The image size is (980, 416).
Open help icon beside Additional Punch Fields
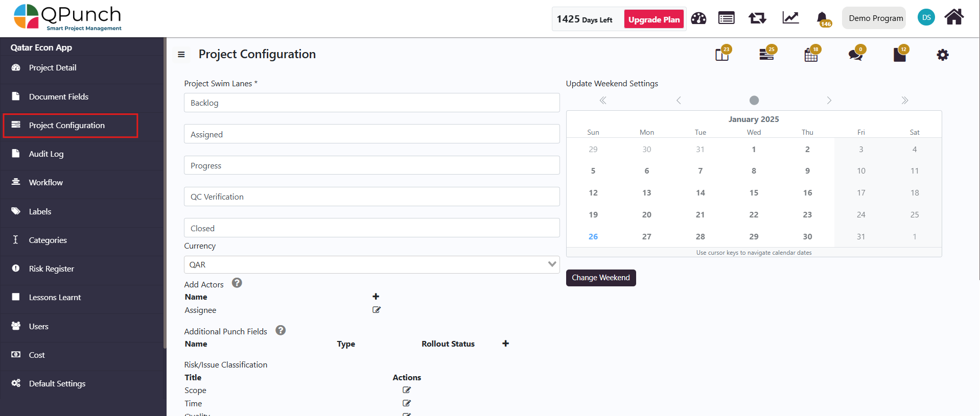(281, 331)
